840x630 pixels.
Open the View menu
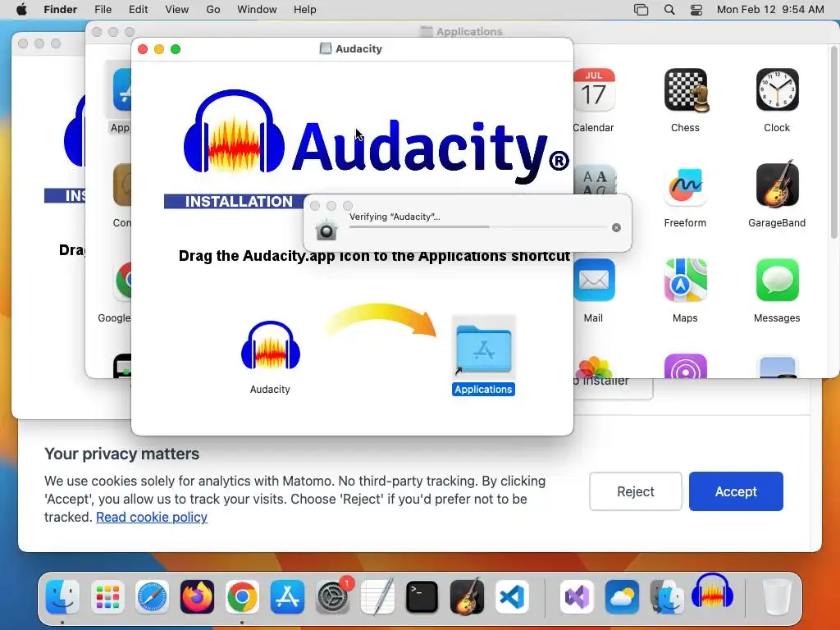click(x=177, y=10)
